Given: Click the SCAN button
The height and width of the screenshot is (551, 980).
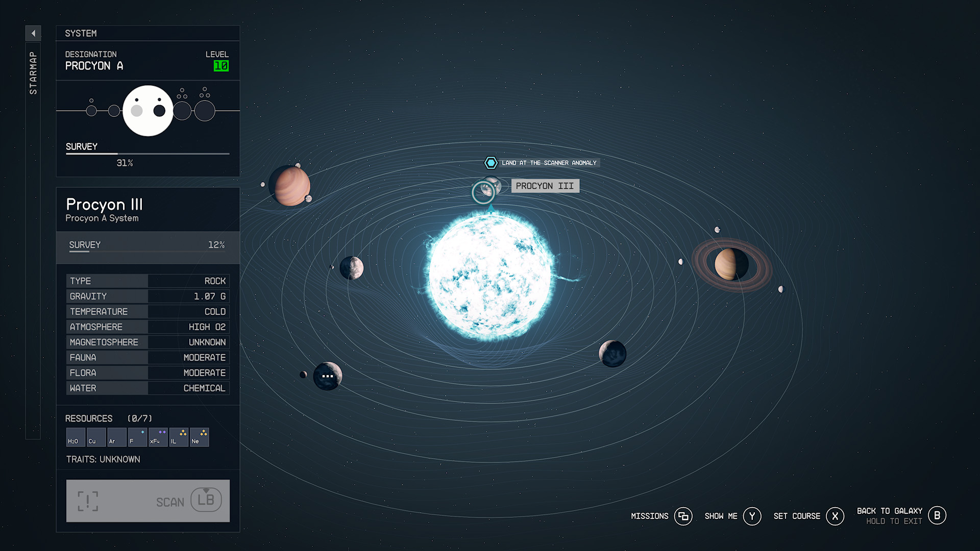Looking at the screenshot, I should pyautogui.click(x=148, y=500).
